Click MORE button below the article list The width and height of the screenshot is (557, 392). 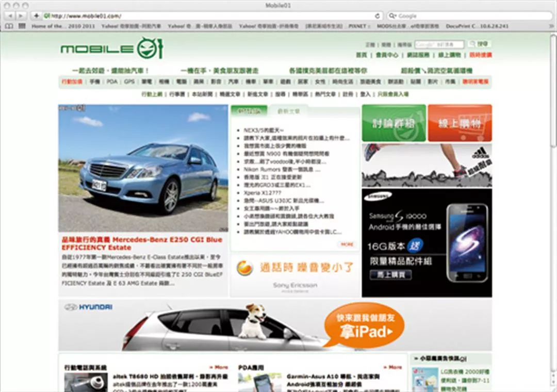[x=347, y=244]
